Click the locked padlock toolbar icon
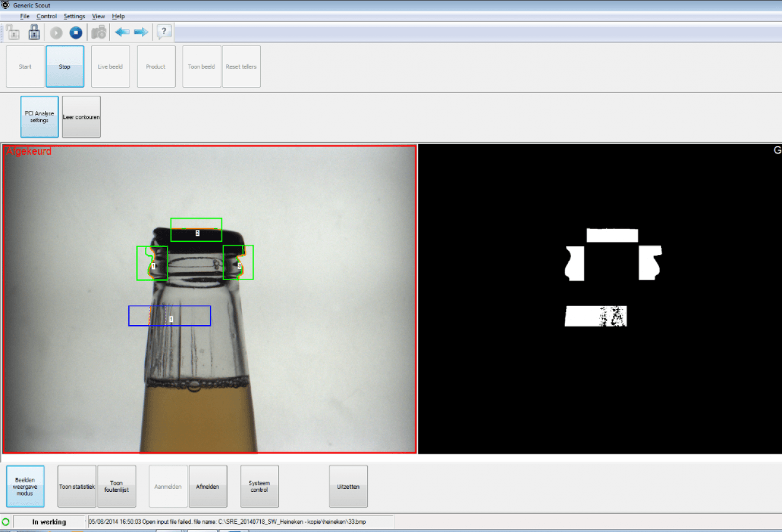 [x=34, y=32]
